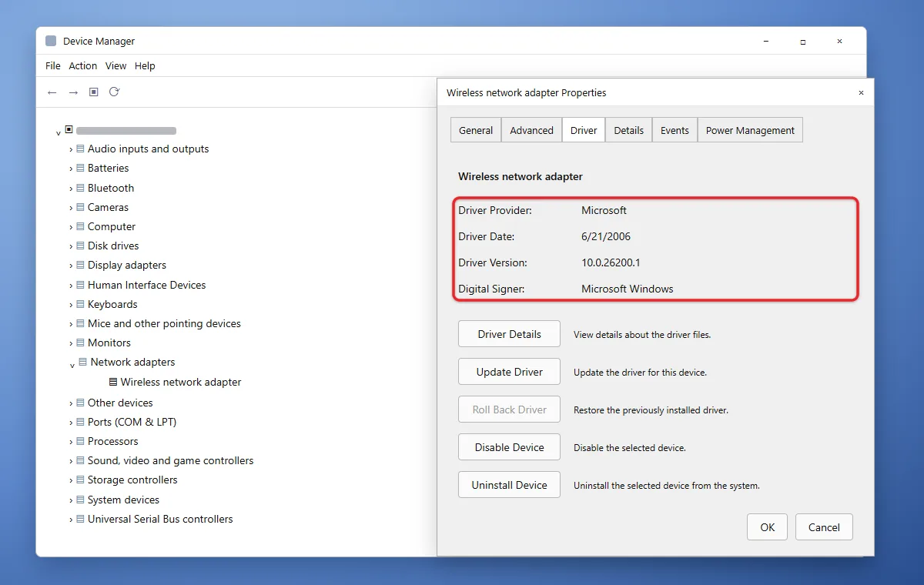Click the Microsoft Windows digital signer value
The height and width of the screenshot is (585, 924).
(x=628, y=289)
